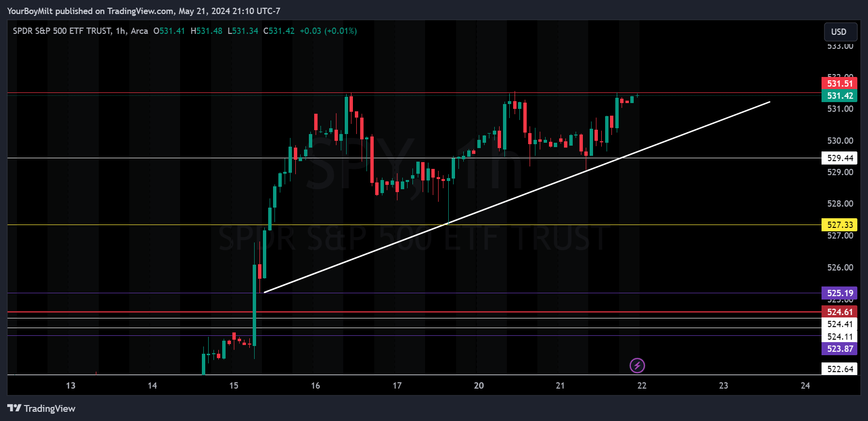Viewport: 868px width, 421px height.
Task: Click the +0.03 (+0.01%) change value
Action: point(328,31)
